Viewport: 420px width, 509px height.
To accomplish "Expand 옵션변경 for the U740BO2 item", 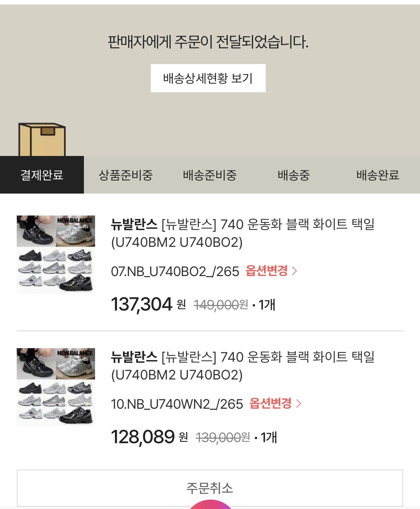I will pyautogui.click(x=271, y=271).
